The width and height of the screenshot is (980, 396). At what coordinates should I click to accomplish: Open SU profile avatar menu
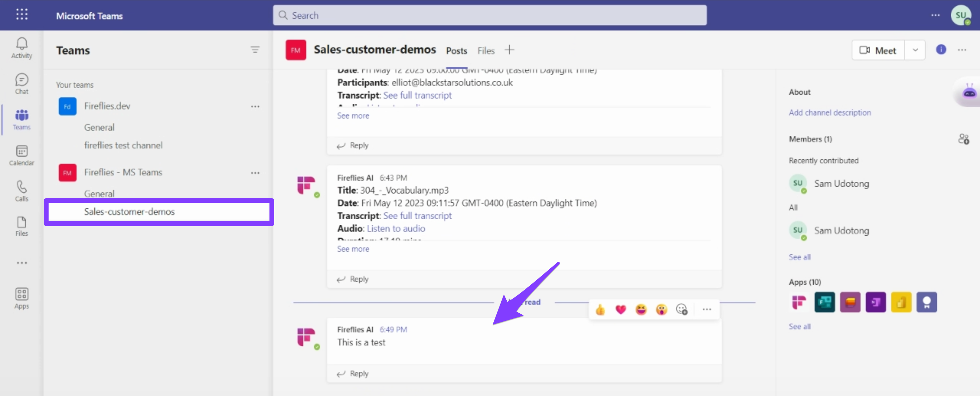pos(961,15)
